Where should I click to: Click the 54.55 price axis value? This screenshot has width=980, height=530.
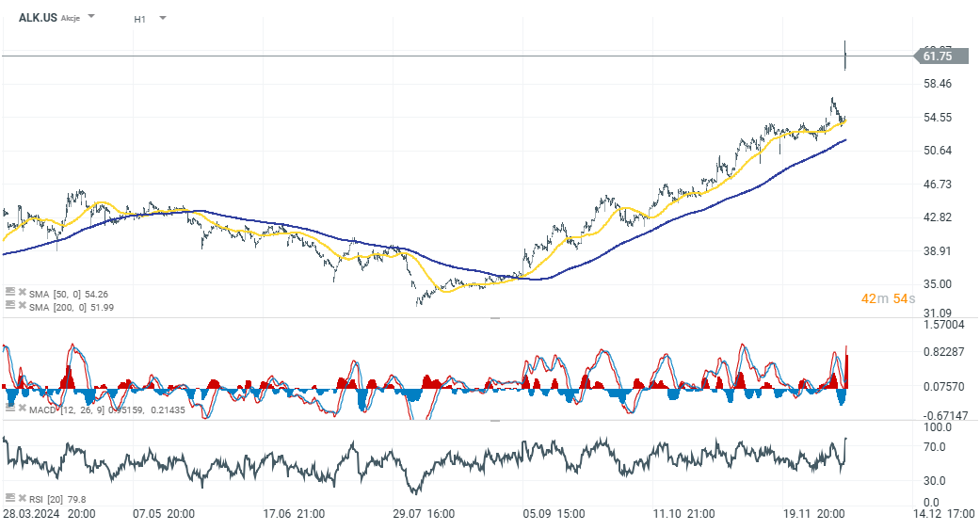point(938,118)
